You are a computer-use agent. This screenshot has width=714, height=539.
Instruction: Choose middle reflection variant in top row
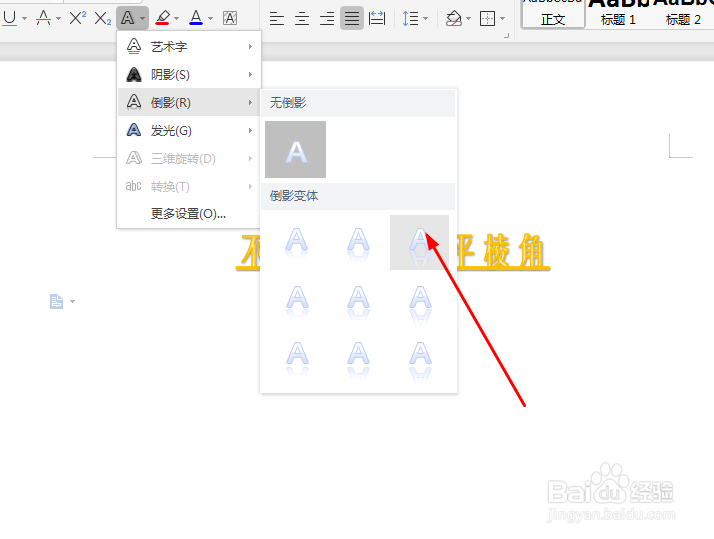click(x=358, y=243)
